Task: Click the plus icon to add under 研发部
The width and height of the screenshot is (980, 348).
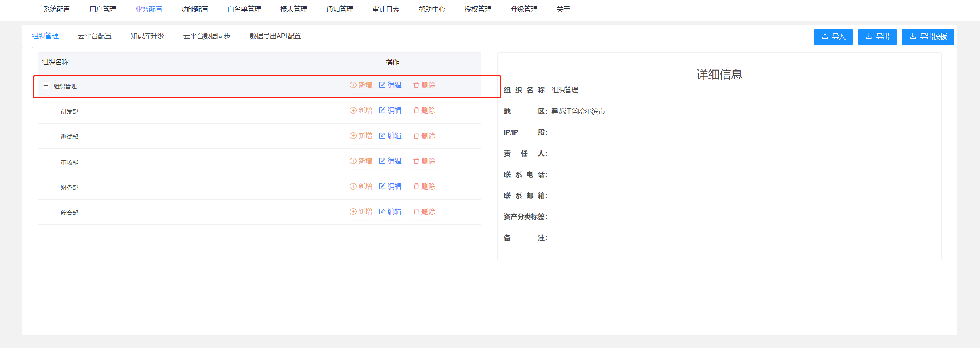Action: [353, 111]
